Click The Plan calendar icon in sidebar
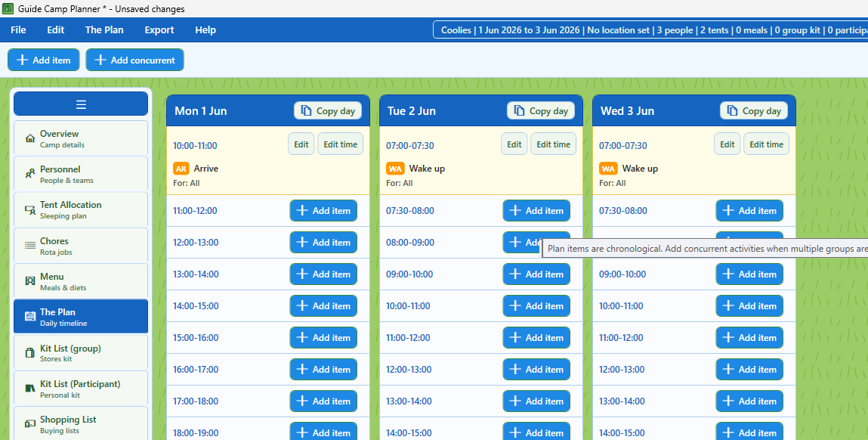Viewport: 868px width, 440px height. pyautogui.click(x=30, y=317)
